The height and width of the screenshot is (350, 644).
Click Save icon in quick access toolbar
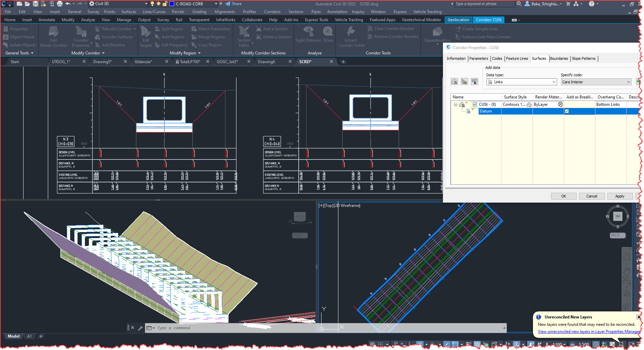35,4
